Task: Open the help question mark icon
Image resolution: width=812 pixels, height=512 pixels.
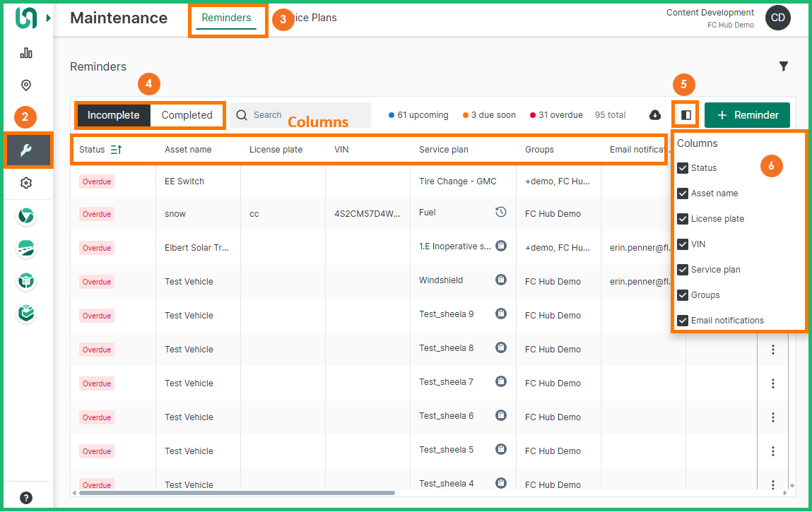Action: pyautogui.click(x=26, y=497)
